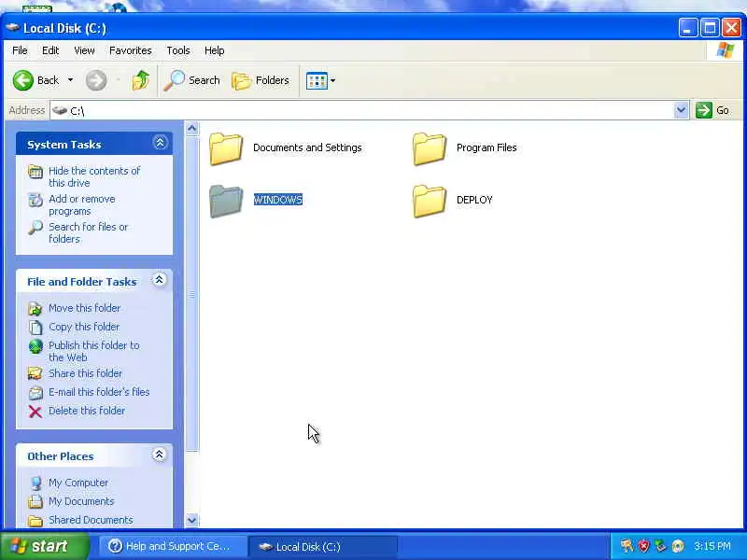The image size is (747, 560).
Task: Click the first system tray icon
Action: click(x=627, y=546)
